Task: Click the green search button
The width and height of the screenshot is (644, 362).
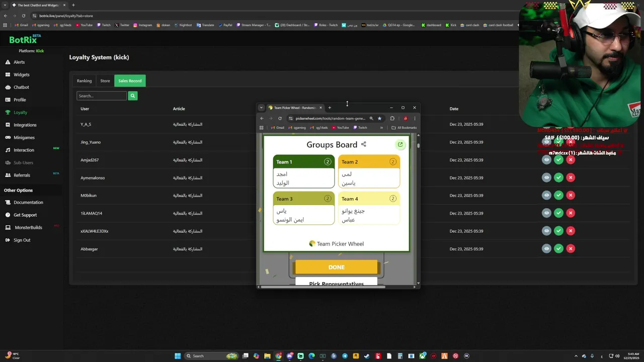Action: point(133,96)
